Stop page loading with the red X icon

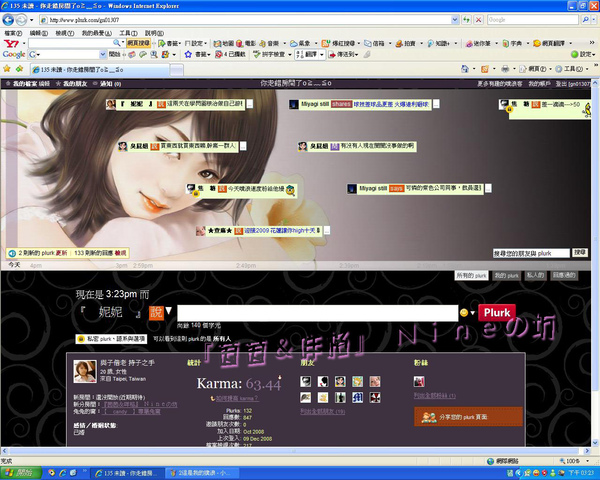coord(478,20)
